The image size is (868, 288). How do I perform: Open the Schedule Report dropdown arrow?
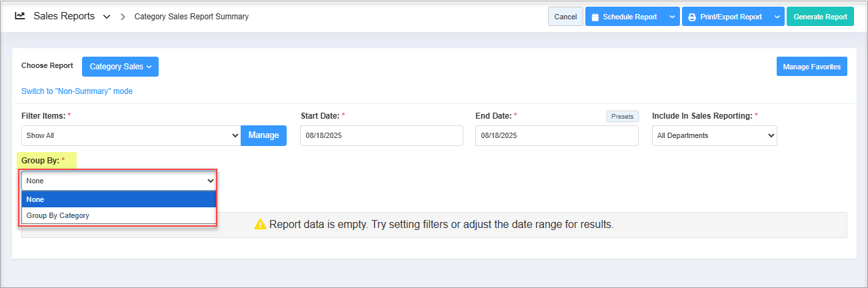pyautogui.click(x=671, y=17)
